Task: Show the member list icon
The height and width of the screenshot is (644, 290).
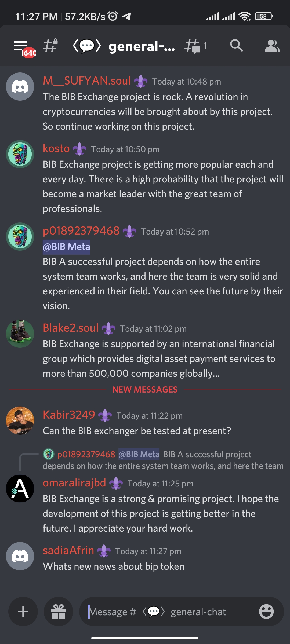Action: point(272,46)
